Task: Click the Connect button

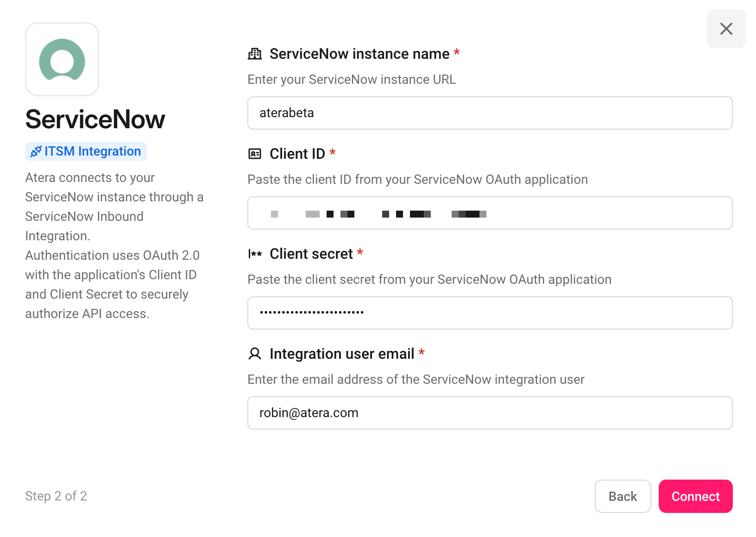Action: [x=696, y=496]
